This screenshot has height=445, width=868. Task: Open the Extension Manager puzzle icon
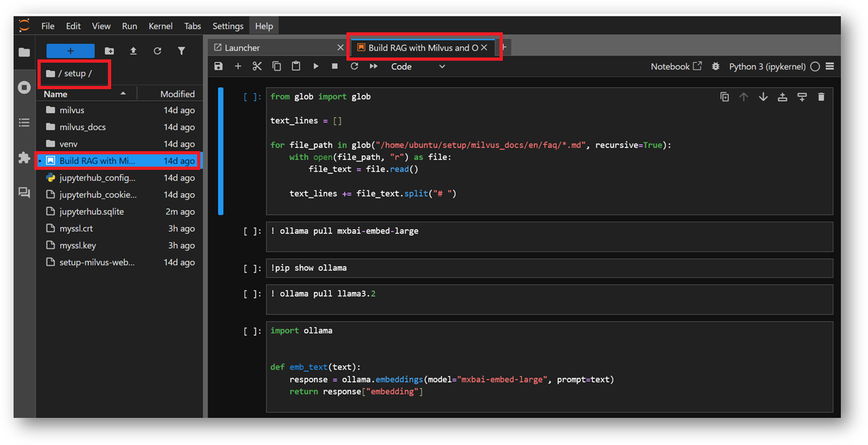pyautogui.click(x=25, y=158)
